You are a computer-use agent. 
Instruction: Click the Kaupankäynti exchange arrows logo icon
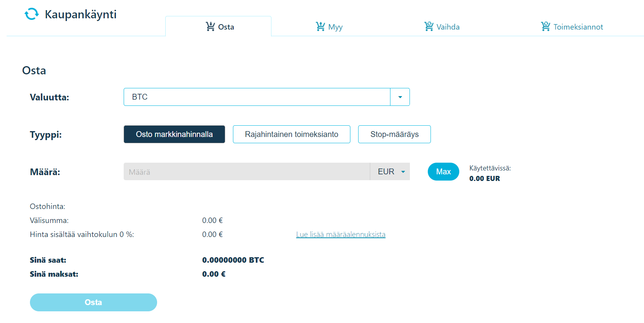(32, 14)
